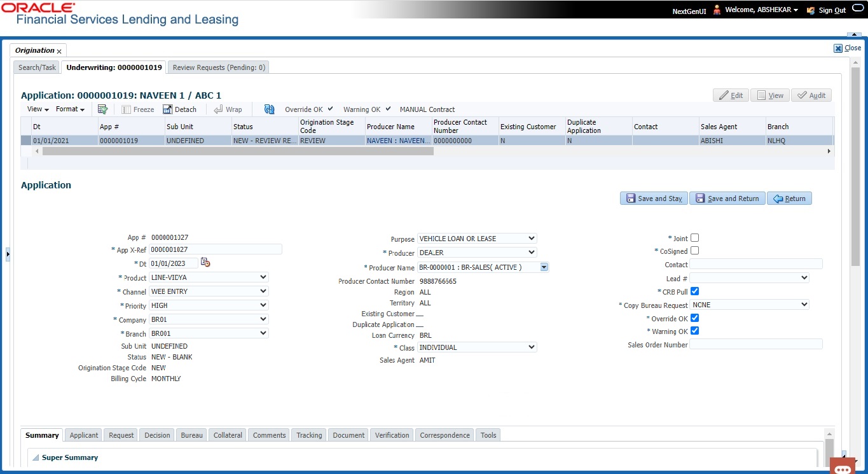Open the Correspondence tab

click(x=445, y=435)
